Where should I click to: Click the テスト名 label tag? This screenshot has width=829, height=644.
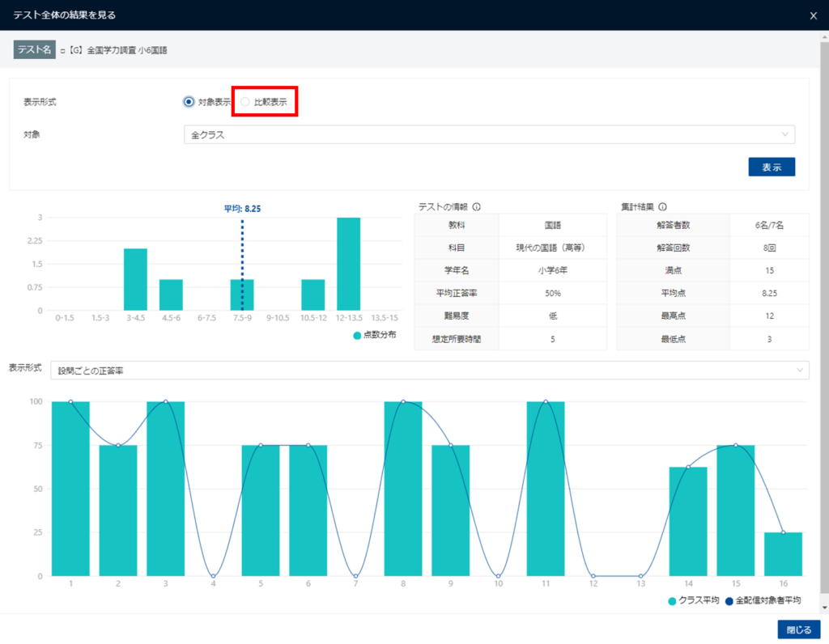pos(34,49)
